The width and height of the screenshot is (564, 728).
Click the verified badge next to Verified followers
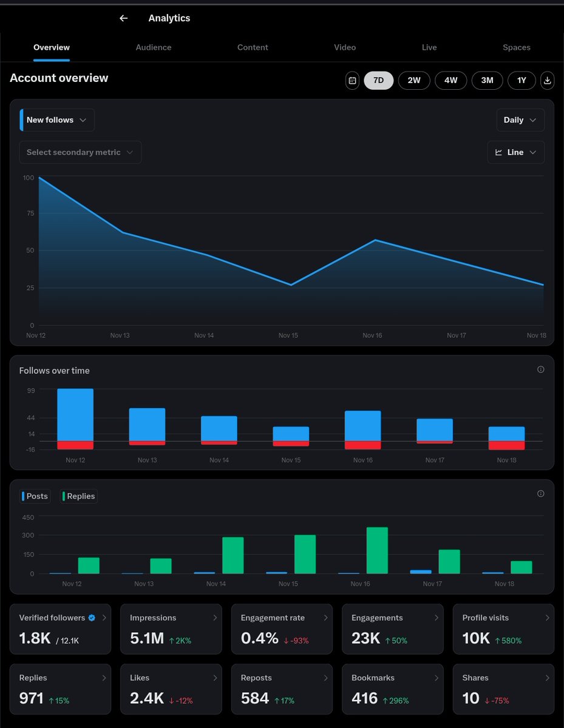coord(91,618)
